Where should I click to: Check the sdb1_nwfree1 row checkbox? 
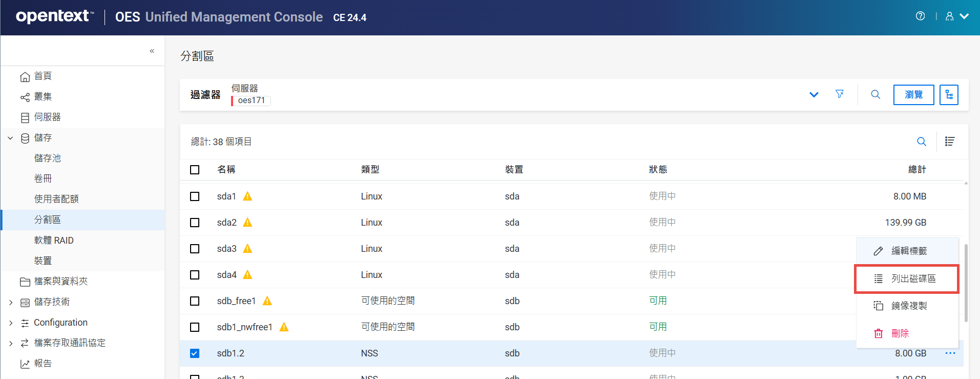[x=195, y=327]
